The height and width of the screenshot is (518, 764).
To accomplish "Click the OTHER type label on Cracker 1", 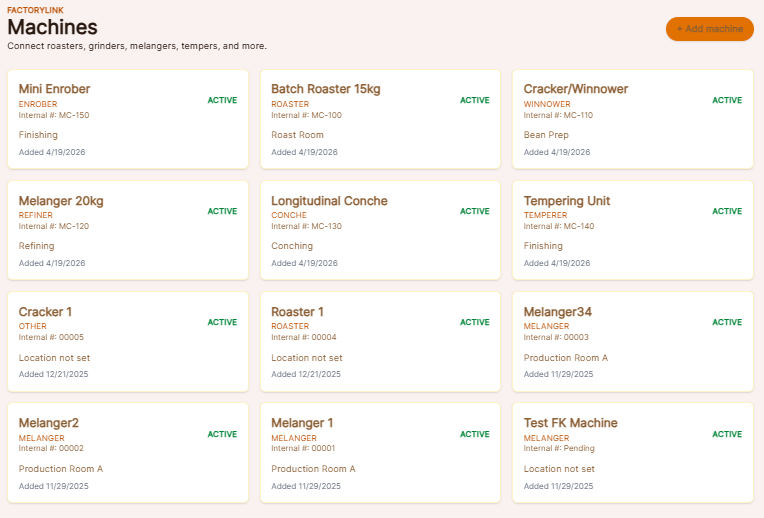I will (33, 326).
